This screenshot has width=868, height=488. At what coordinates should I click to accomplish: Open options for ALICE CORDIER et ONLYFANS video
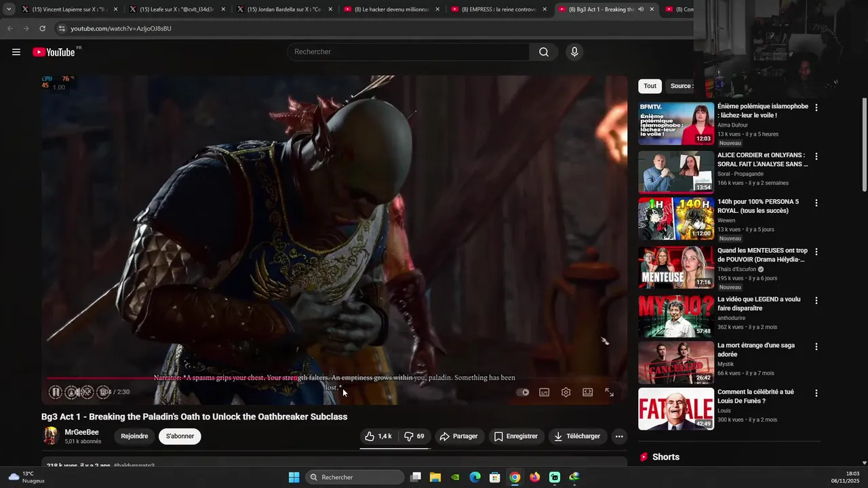[816, 157]
